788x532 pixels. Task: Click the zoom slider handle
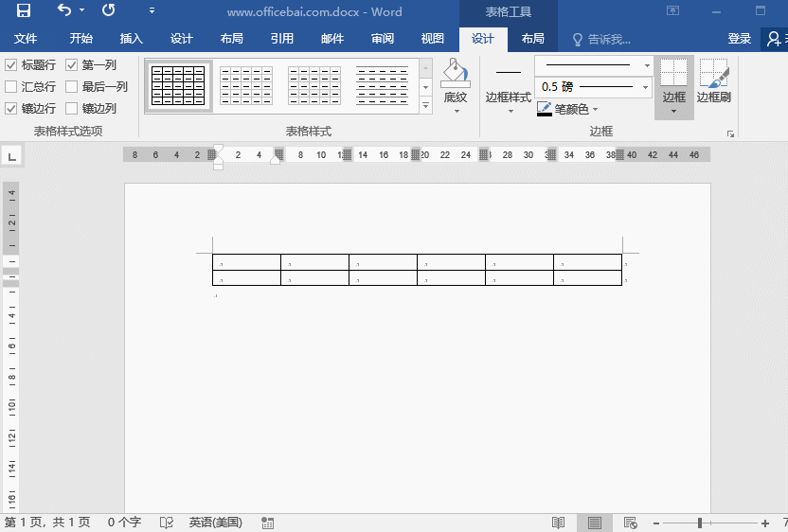(x=700, y=523)
